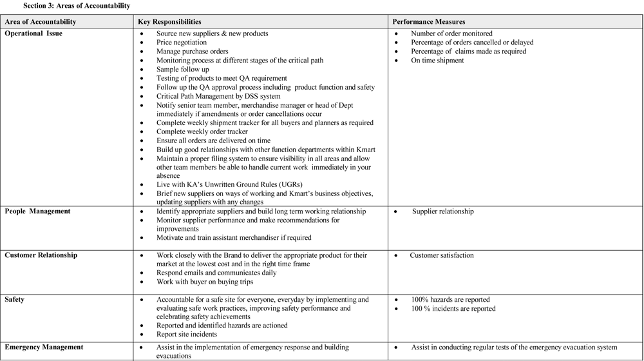Click 'Source new suppliers & new products' bullet
The width and height of the screenshot is (644, 361).
pyautogui.click(x=212, y=34)
